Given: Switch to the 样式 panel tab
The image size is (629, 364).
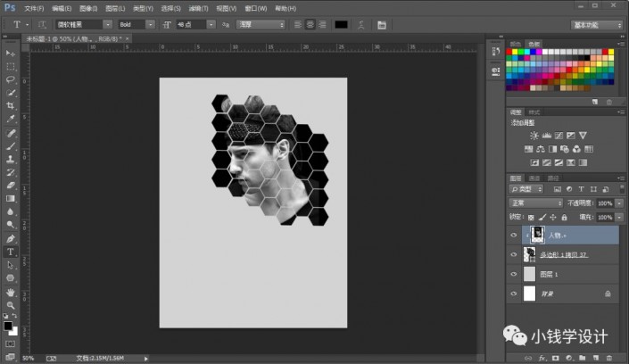Looking at the screenshot, I should point(534,112).
